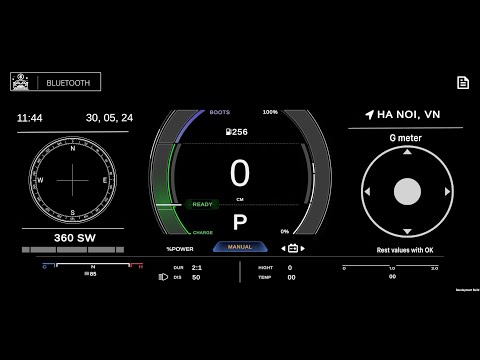Click the compass W marker

click(40, 180)
